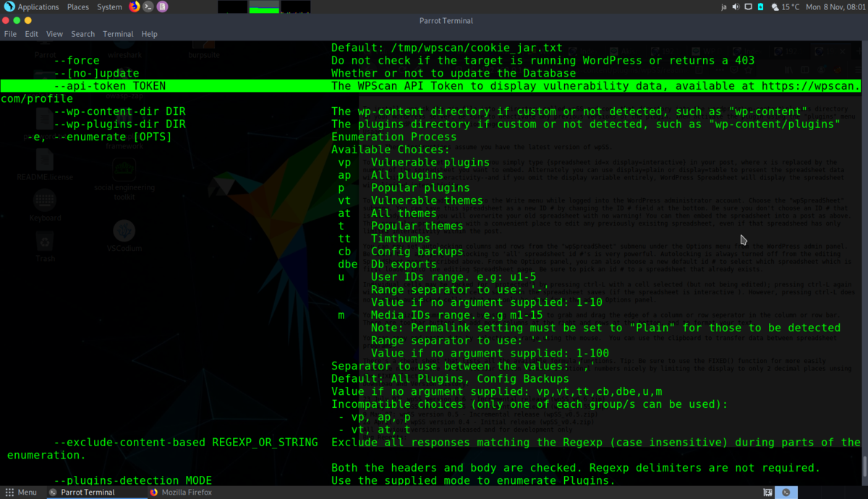Click the third system monitor graph
Image resolution: width=868 pixels, height=499 pixels.
coord(295,7)
